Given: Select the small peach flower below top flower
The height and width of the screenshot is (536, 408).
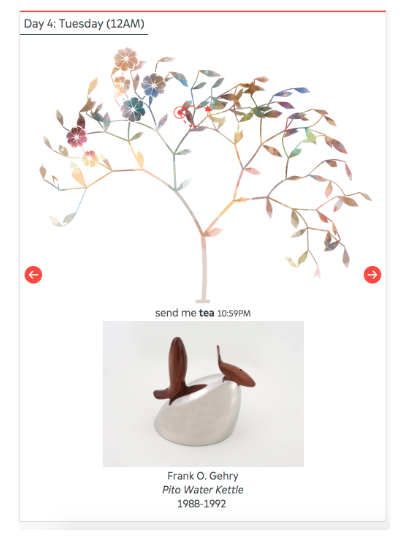Looking at the screenshot, I should (122, 84).
